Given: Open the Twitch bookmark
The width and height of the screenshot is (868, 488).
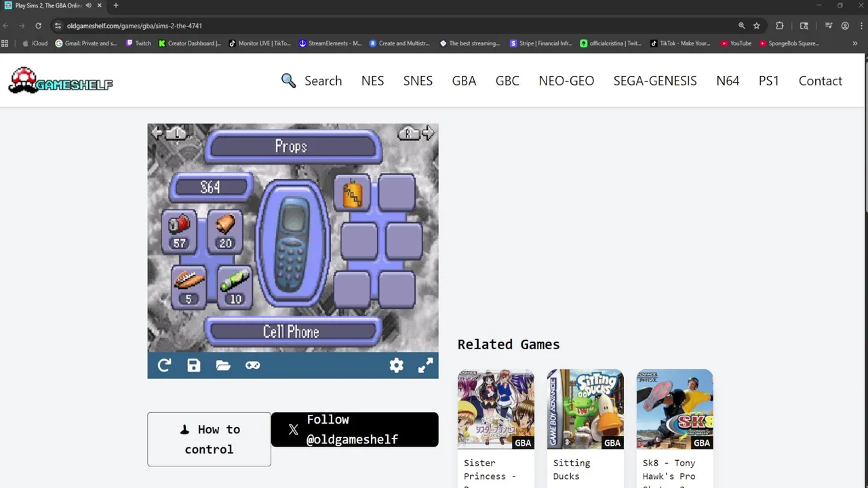Looking at the screenshot, I should [138, 43].
